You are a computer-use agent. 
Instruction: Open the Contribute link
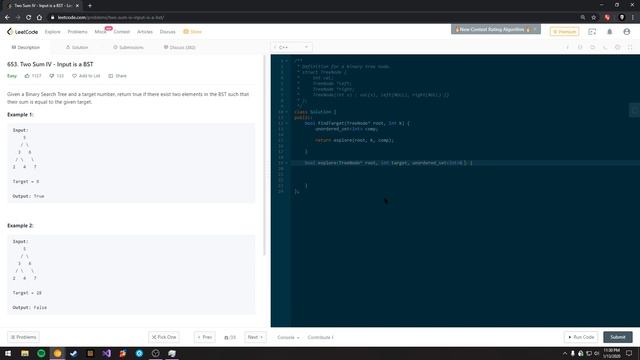pyautogui.click(x=320, y=337)
